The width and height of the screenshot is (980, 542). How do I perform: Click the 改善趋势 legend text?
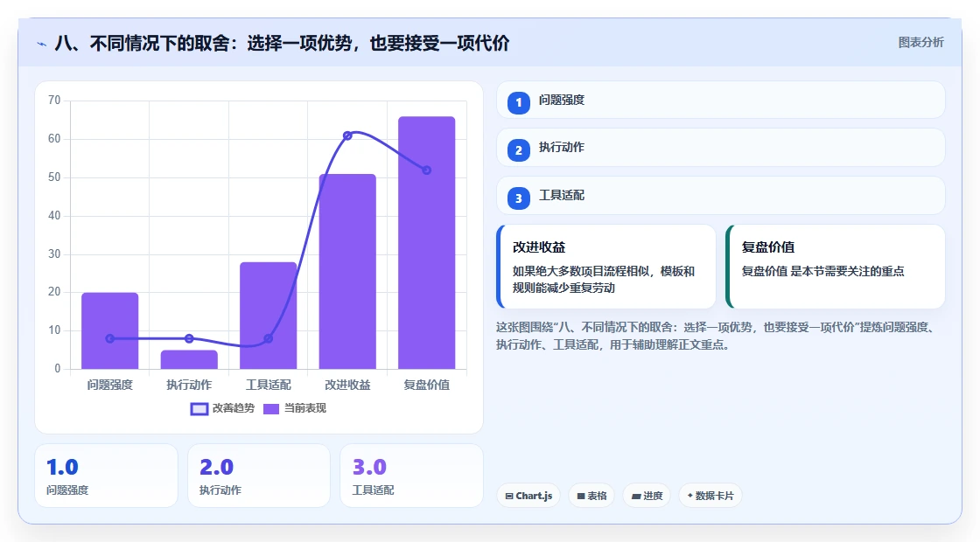coord(234,408)
